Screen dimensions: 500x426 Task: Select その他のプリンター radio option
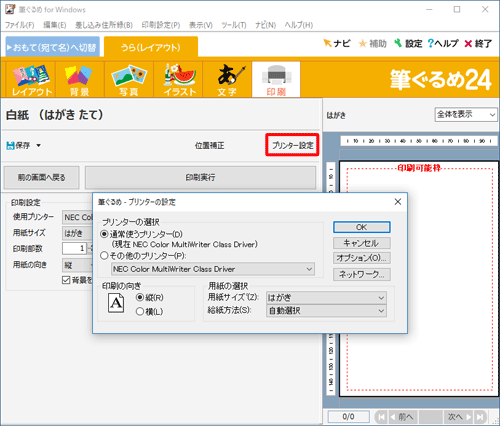point(104,256)
